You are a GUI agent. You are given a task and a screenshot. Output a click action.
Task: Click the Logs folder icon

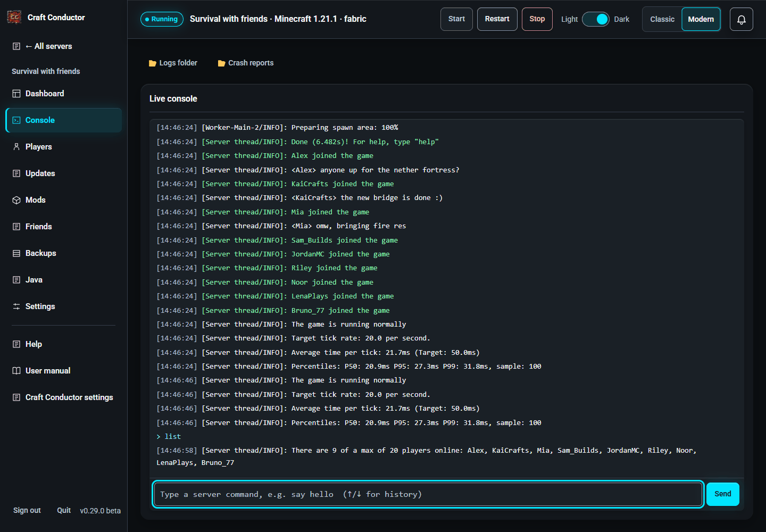coord(153,63)
